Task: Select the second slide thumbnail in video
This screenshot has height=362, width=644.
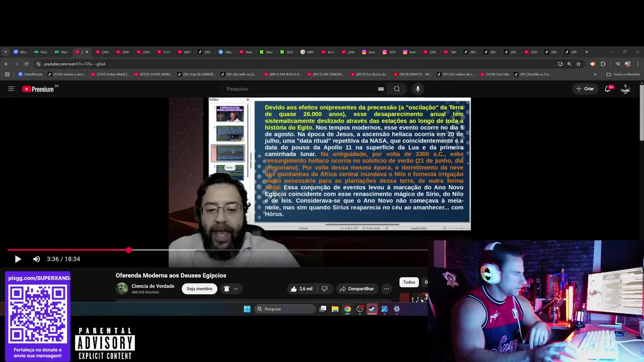Action: pyautogui.click(x=230, y=134)
